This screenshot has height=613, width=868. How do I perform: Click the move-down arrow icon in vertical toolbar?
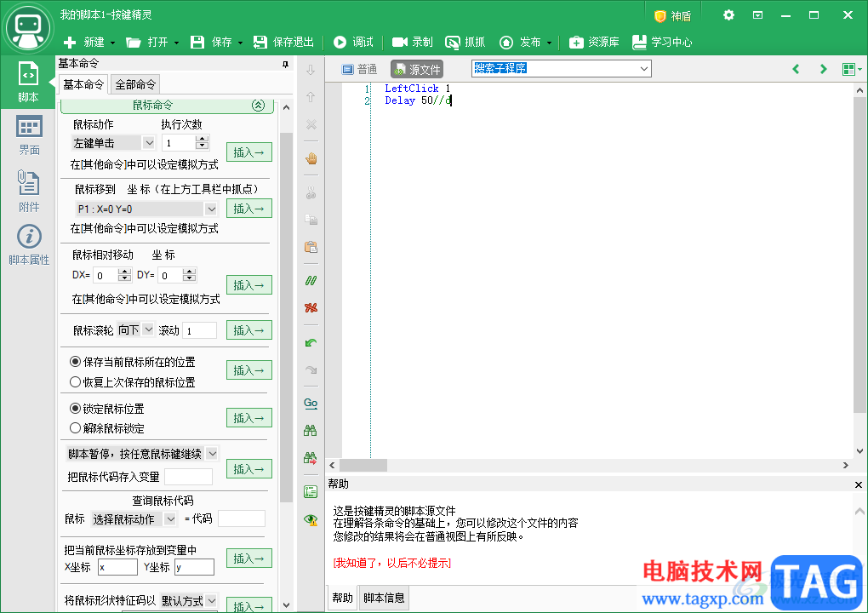[311, 70]
